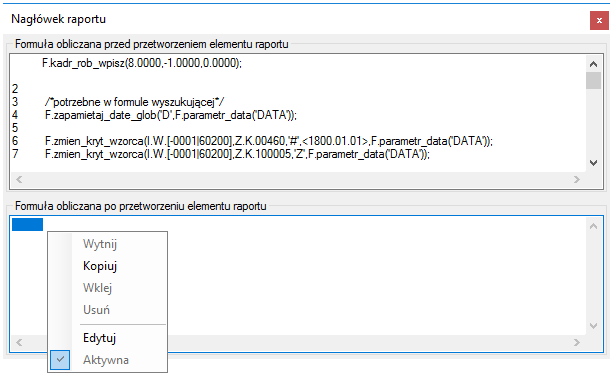The image size is (612, 373).
Task: Click the left arrow of the lower horizontal scrollbar
Action: tap(19, 343)
